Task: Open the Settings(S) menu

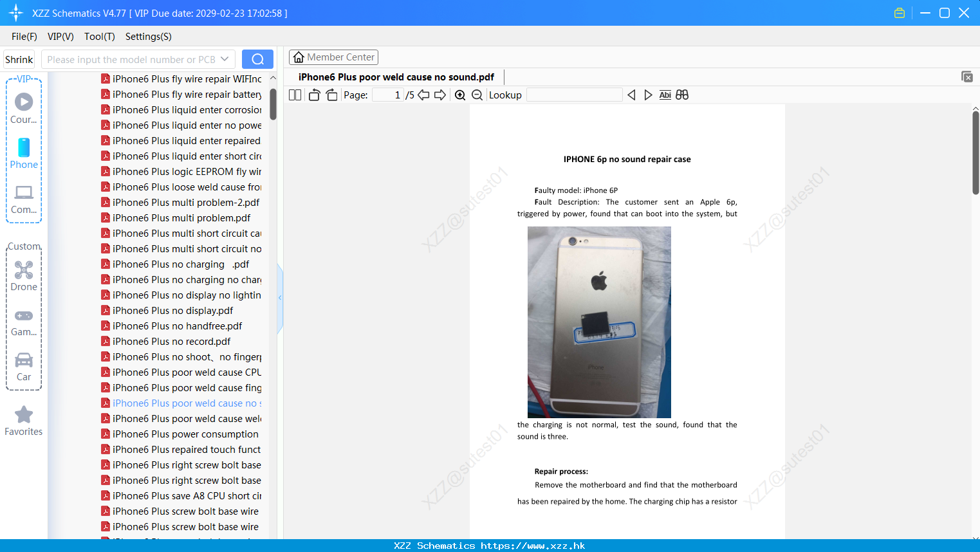Action: 149,37
